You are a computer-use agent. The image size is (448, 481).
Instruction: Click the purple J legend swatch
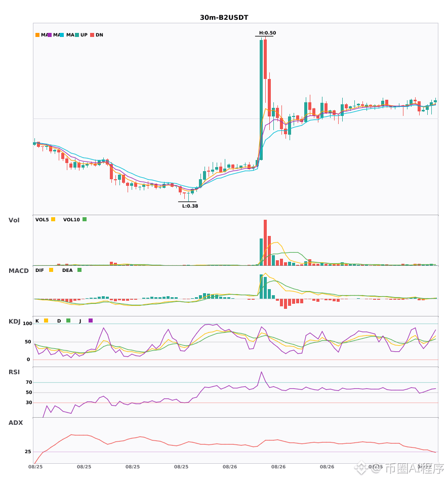click(91, 320)
